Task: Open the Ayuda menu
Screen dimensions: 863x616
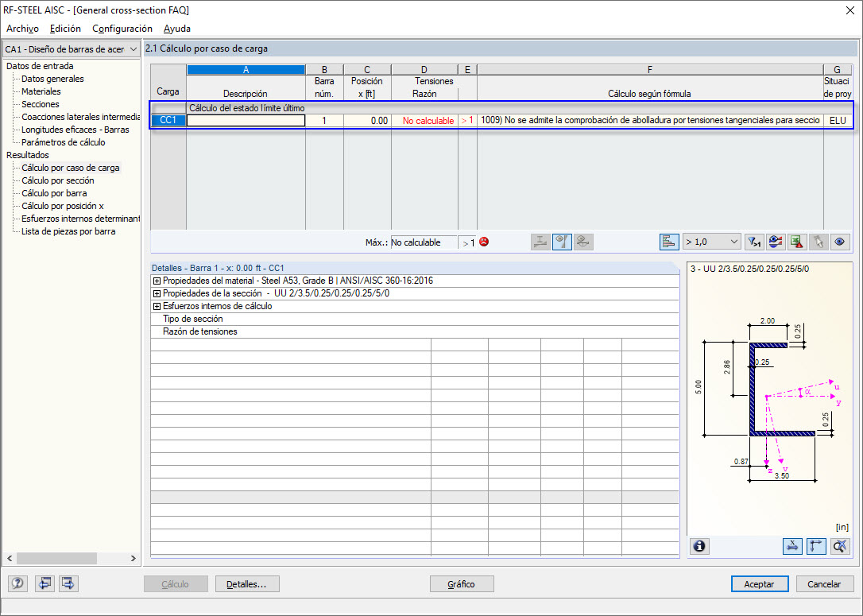Action: (177, 29)
